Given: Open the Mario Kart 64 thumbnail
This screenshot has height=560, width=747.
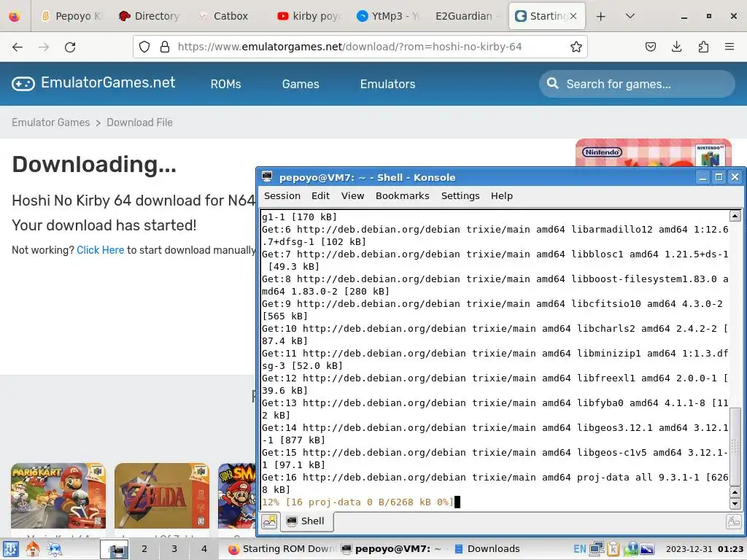Looking at the screenshot, I should (x=58, y=496).
